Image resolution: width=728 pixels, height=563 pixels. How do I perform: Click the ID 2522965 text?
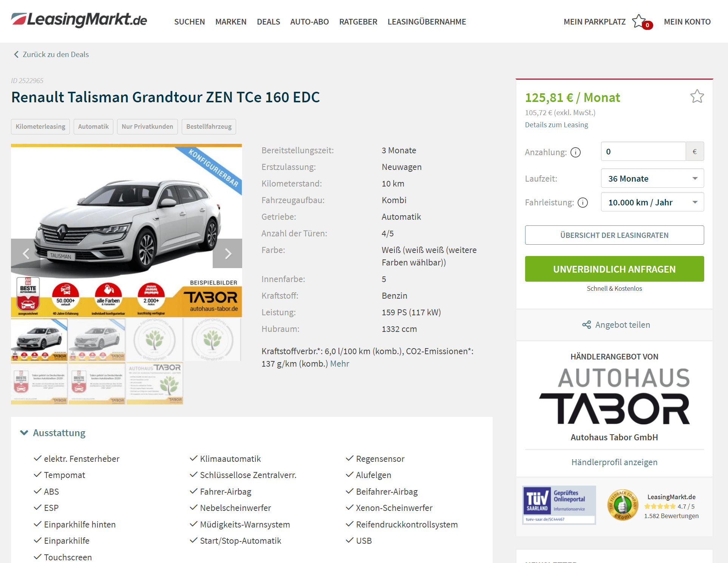[x=27, y=80]
